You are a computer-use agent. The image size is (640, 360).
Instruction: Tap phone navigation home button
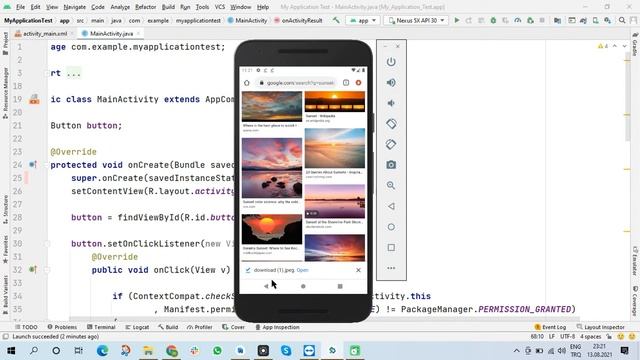click(x=303, y=286)
